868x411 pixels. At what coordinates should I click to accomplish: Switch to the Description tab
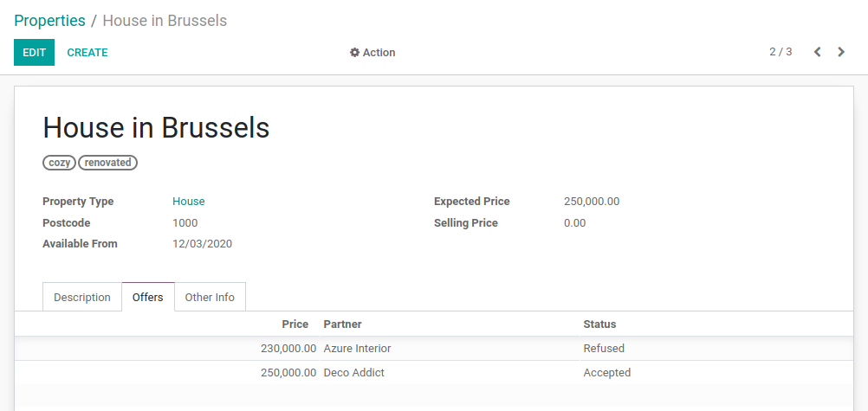pyautogui.click(x=82, y=297)
